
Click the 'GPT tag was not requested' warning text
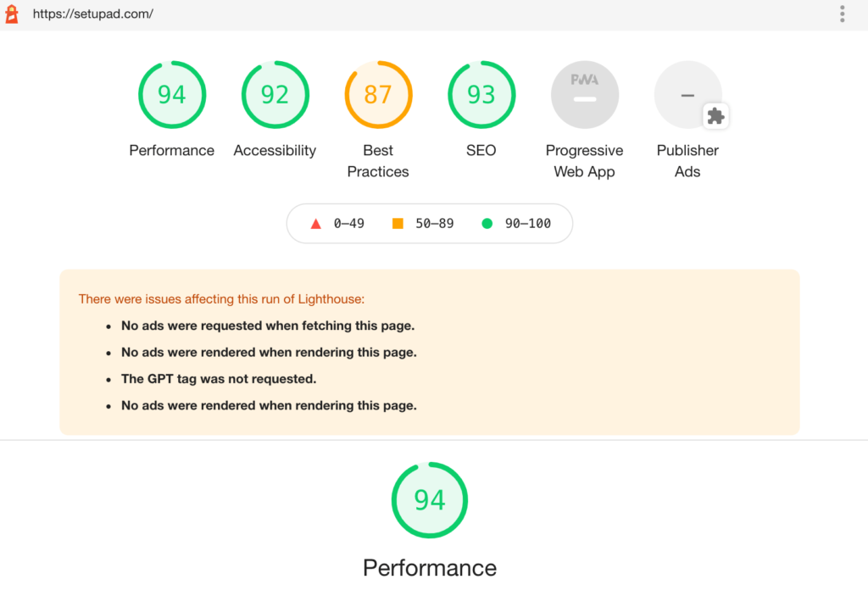click(217, 378)
